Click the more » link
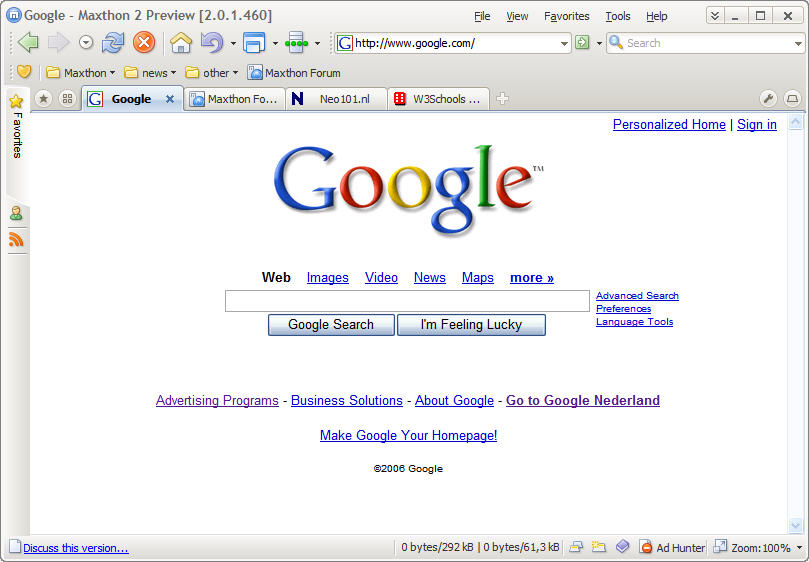 point(532,278)
